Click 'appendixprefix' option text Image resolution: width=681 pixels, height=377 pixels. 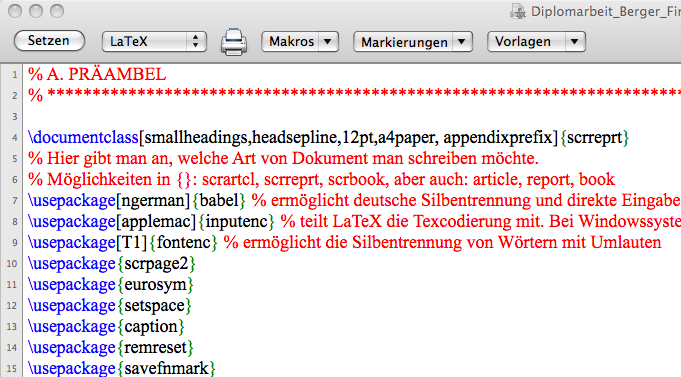click(x=498, y=137)
